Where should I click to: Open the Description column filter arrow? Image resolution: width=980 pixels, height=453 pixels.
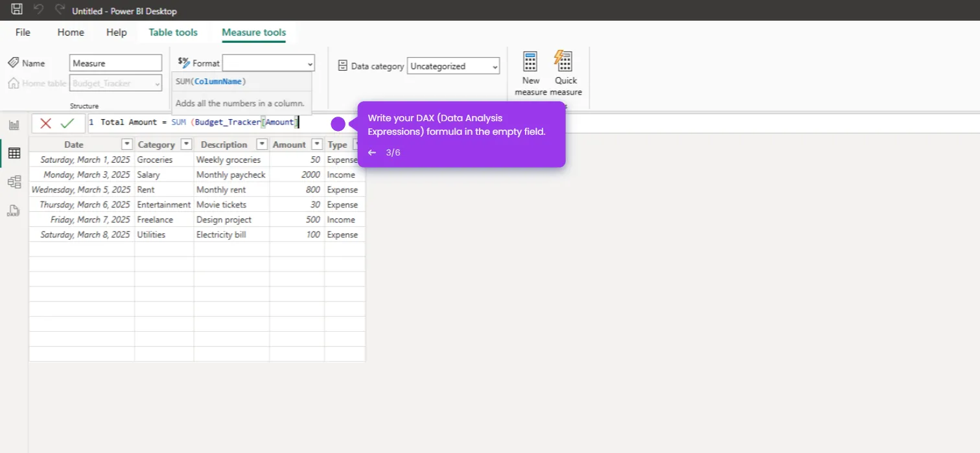[262, 145]
